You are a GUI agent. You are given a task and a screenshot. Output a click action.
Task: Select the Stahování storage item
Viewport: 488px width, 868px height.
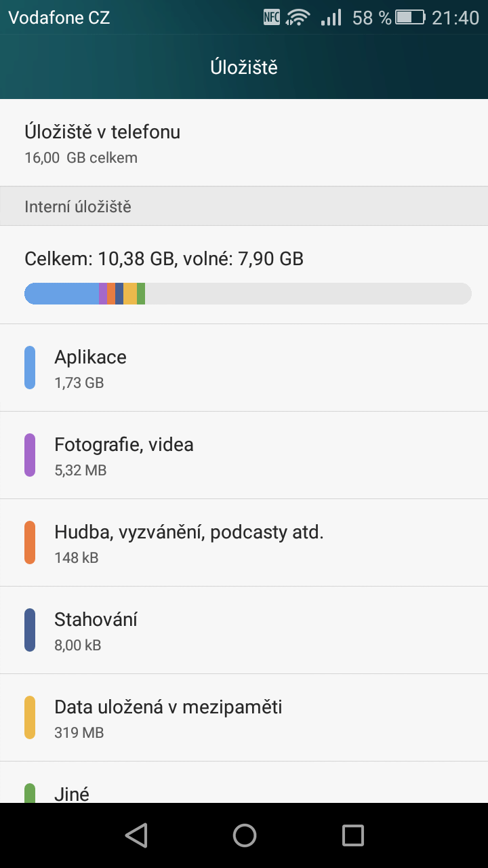point(244,630)
